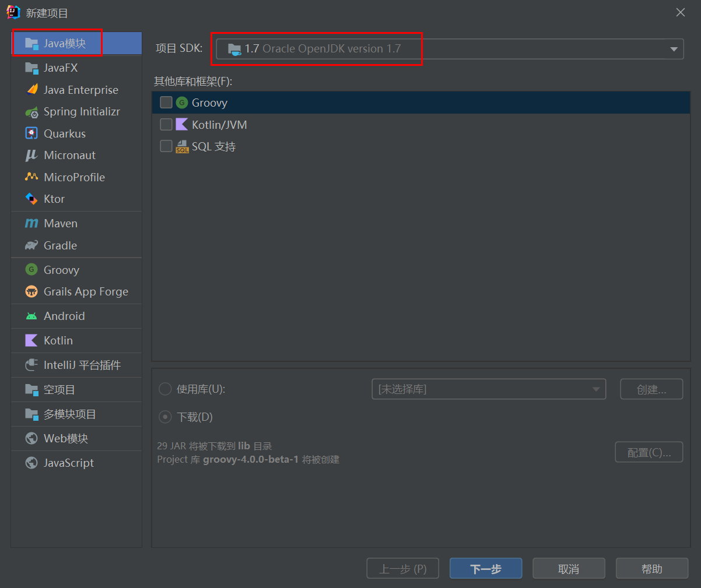This screenshot has height=588, width=701.
Task: Click the 1.7 Oracle OpenJDK SDK field
Action: [x=450, y=49]
